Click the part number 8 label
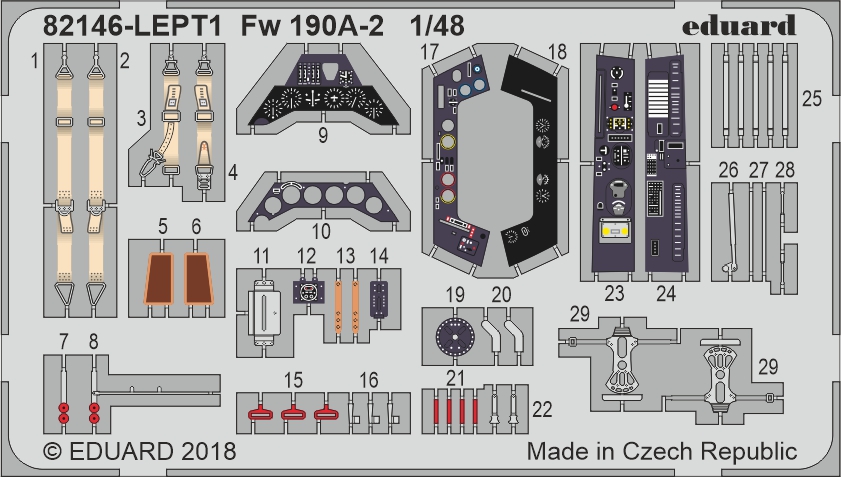Viewport: 841px width, 477px height. point(93,341)
